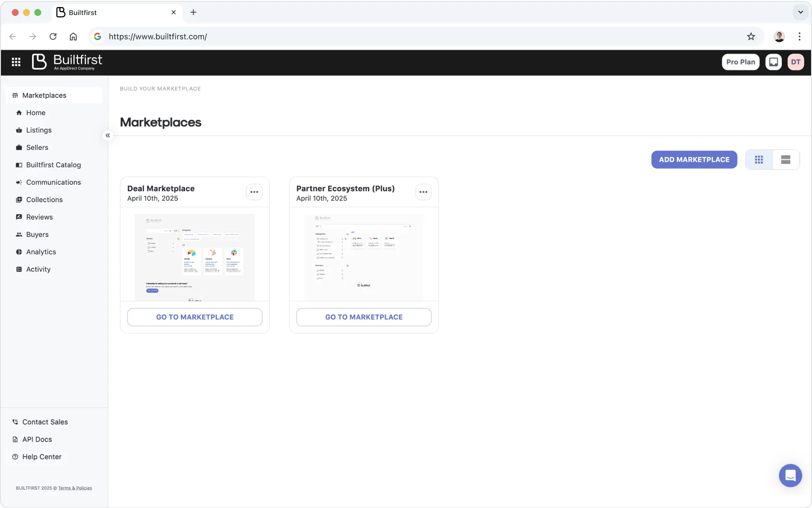Viewport: 812px width, 508px height.
Task: Switch to list view layout
Action: point(786,160)
